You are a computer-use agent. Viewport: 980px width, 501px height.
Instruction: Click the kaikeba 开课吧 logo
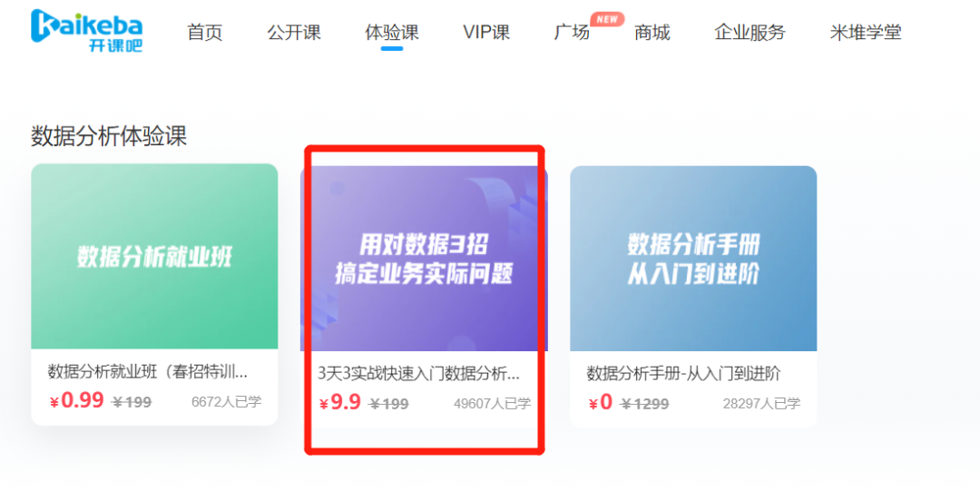pyautogui.click(x=86, y=30)
